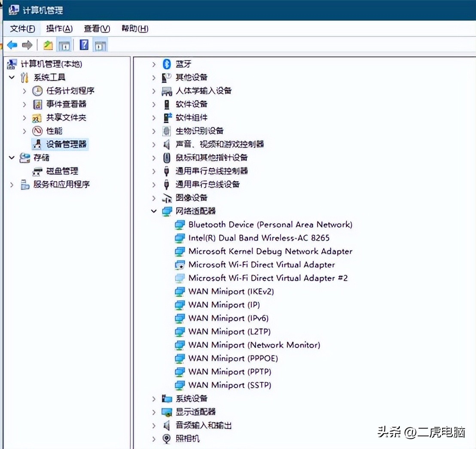Expand the 系统设备 category

point(154,398)
